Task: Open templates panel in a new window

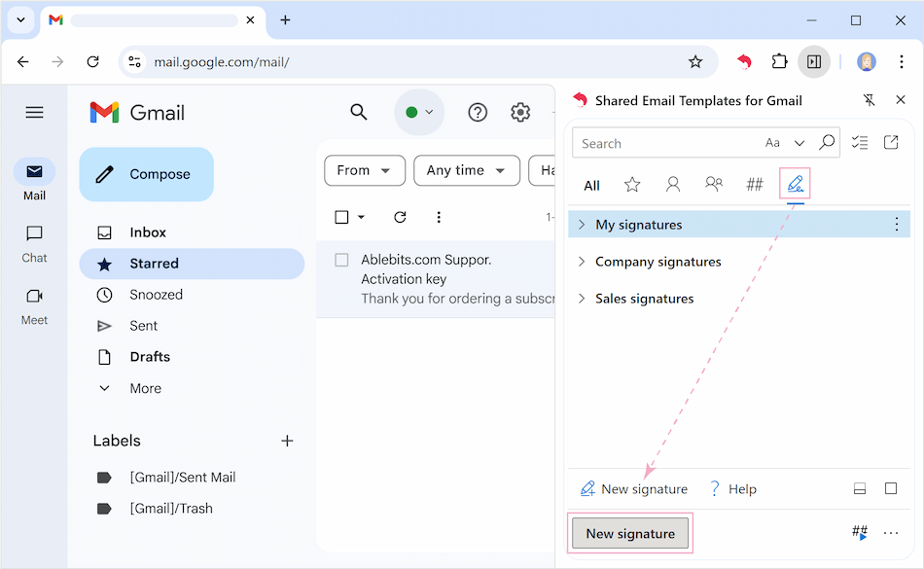Action: (891, 142)
